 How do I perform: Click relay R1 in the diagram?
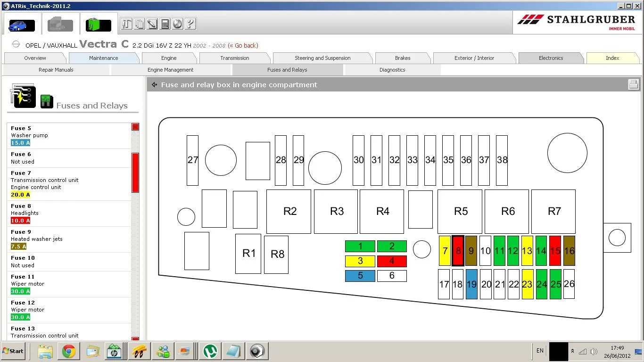(x=248, y=254)
